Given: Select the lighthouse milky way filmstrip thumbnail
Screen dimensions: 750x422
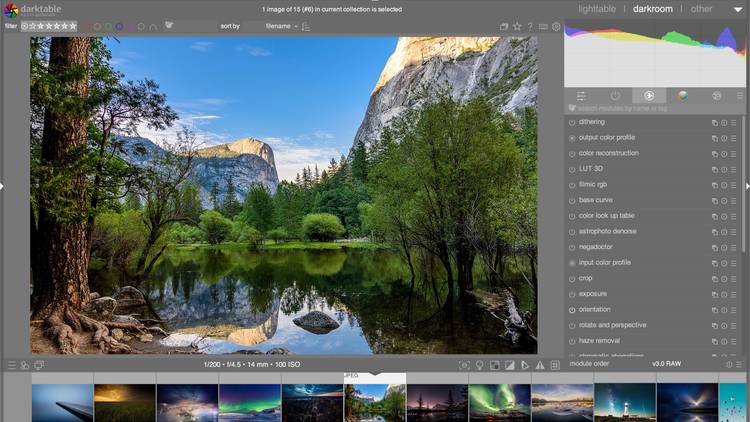Looking at the screenshot, I should [625, 402].
